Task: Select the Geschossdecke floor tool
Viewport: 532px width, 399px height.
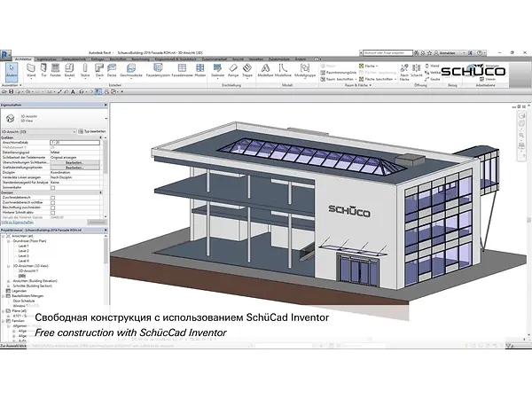Action: [131, 70]
